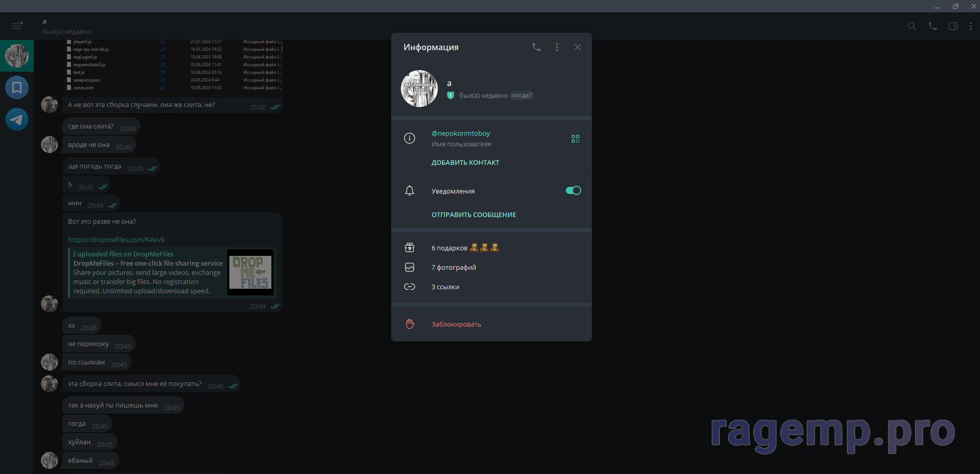Open Saved Messages bookmark icon in sidebar

17,88
